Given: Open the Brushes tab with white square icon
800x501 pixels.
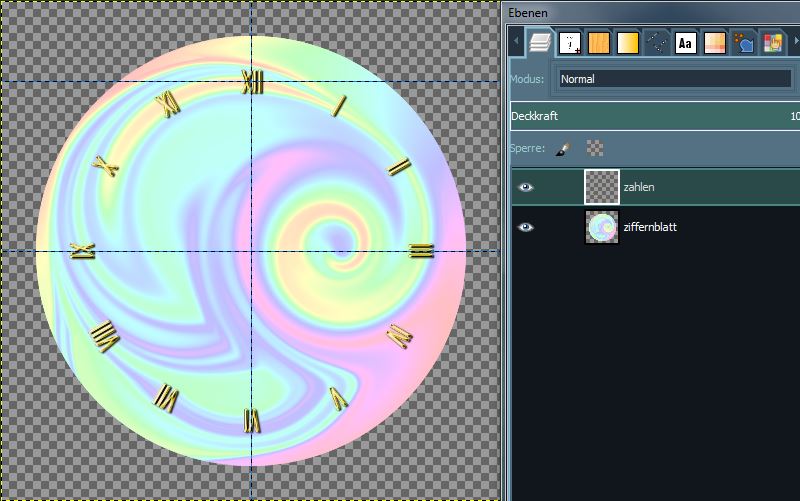Looking at the screenshot, I should tap(570, 43).
